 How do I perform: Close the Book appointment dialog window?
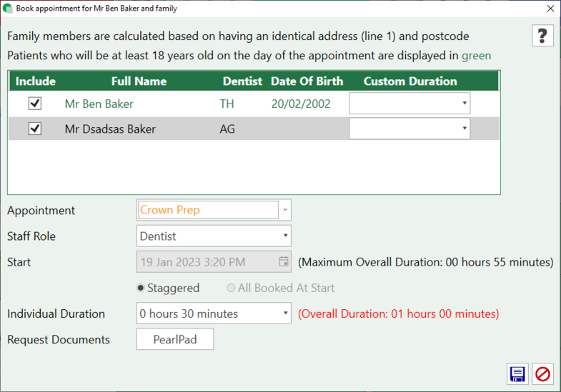click(x=550, y=9)
